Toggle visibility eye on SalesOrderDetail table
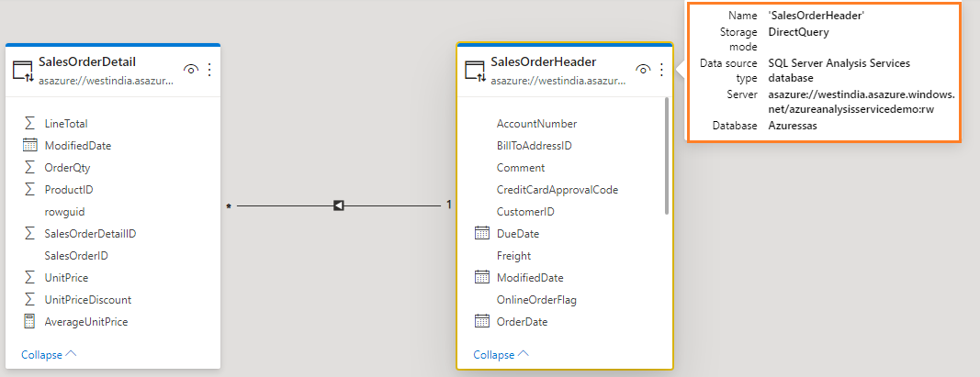 coord(191,70)
